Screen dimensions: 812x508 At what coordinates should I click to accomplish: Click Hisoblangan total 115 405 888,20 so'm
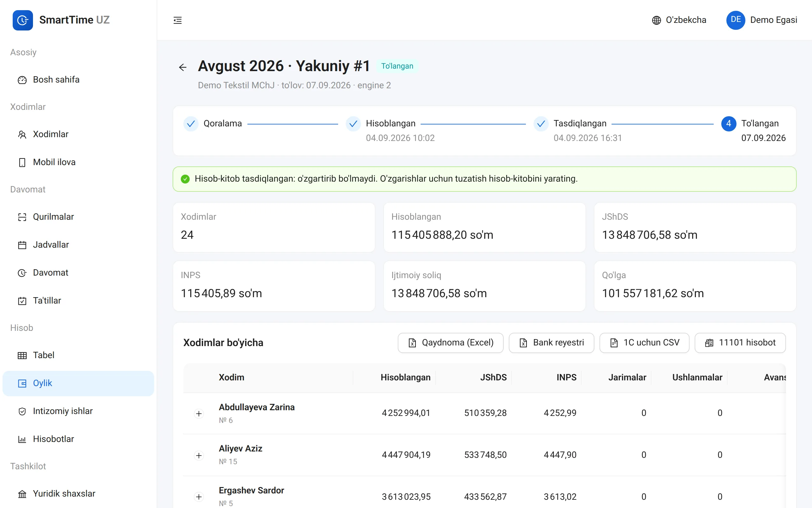click(x=442, y=235)
